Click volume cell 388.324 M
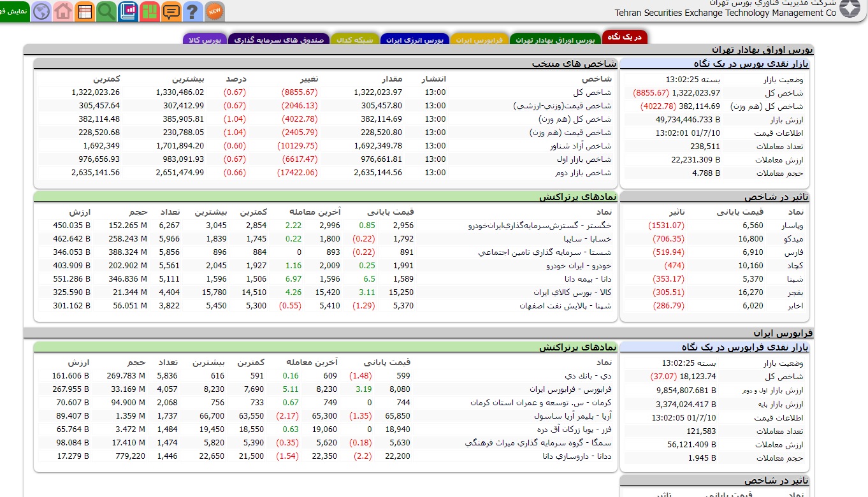The image size is (868, 497). tap(127, 252)
